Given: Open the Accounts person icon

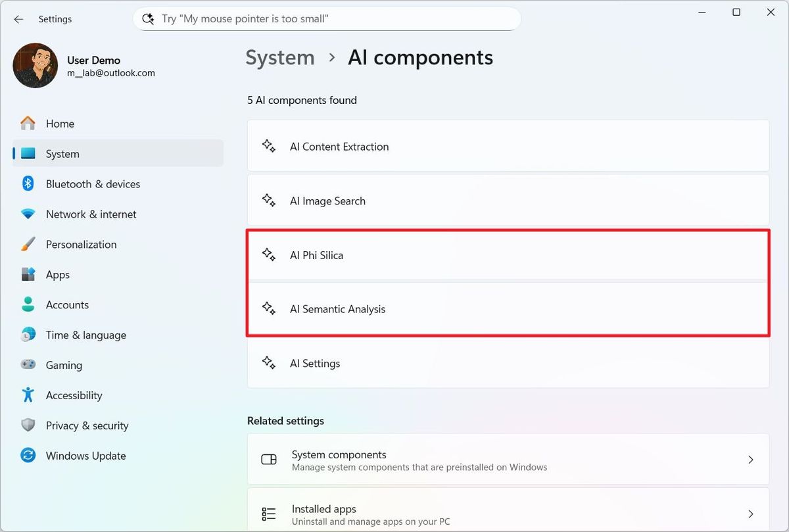Looking at the screenshot, I should (28, 304).
